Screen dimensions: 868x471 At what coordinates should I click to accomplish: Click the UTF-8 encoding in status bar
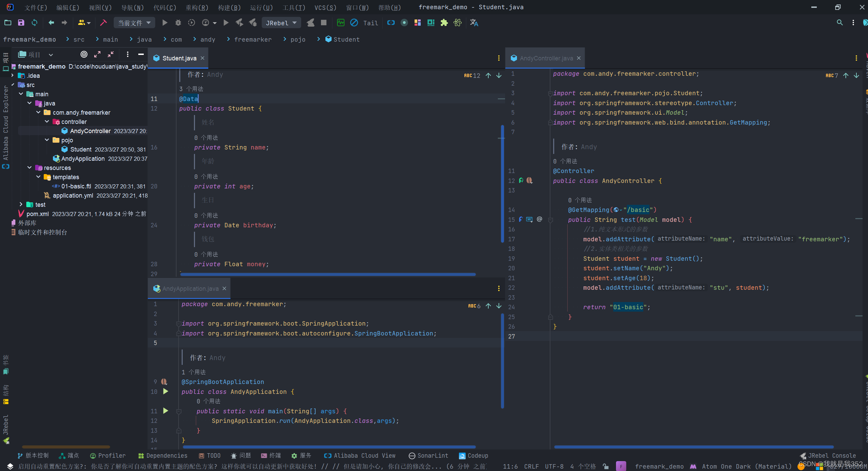[x=554, y=466]
